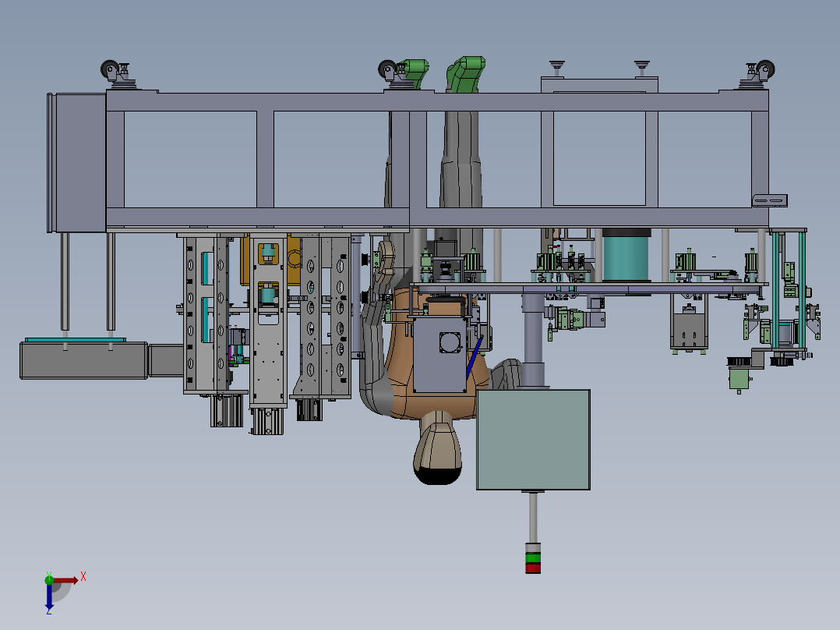Select the large gray-green control box panel
Viewport: 840px width, 630px height.
[x=533, y=440]
